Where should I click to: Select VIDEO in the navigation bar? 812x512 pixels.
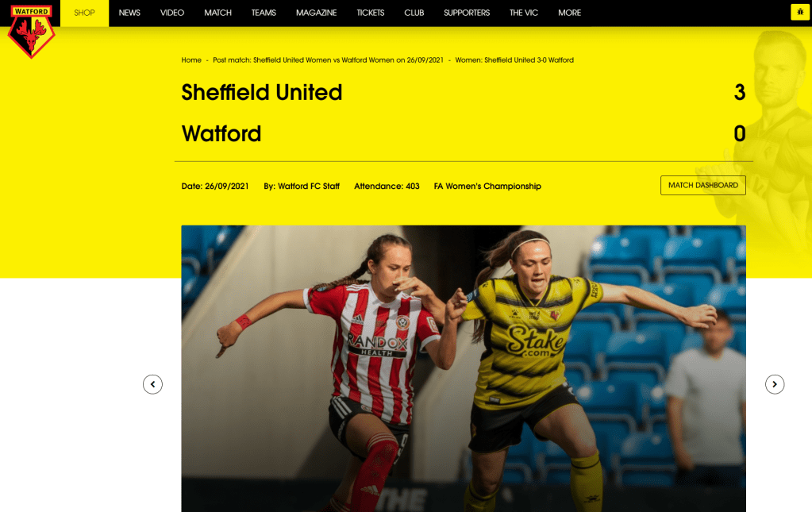coord(172,13)
